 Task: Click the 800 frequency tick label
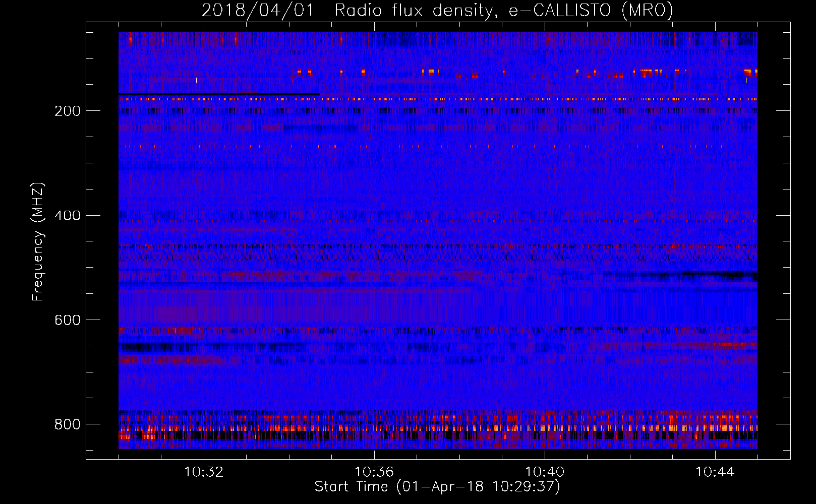point(68,424)
